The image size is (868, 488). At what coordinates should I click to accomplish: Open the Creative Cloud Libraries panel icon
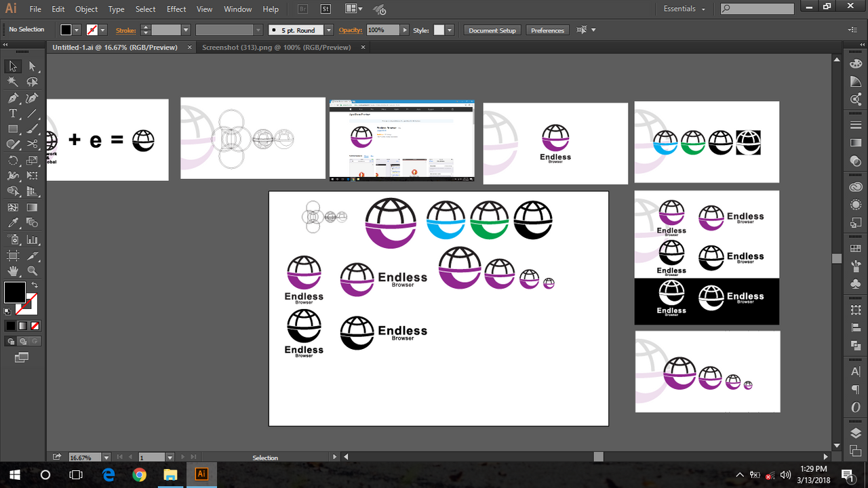click(x=856, y=187)
